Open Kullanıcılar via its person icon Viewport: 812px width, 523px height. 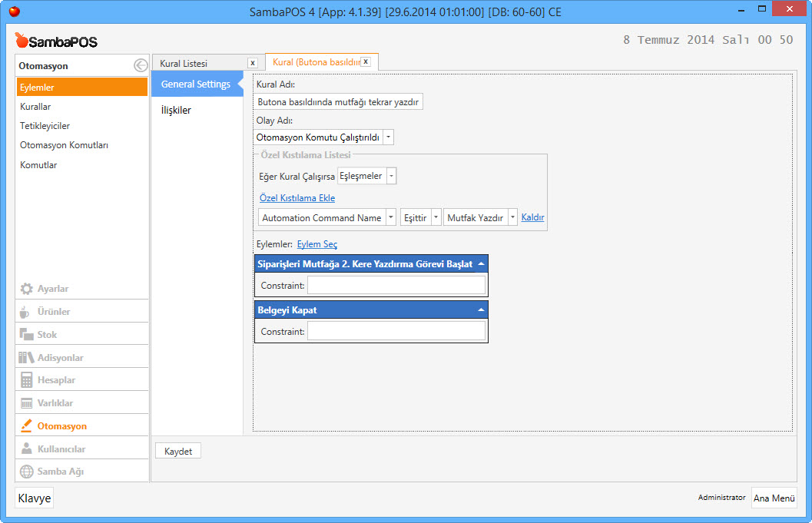pos(26,449)
